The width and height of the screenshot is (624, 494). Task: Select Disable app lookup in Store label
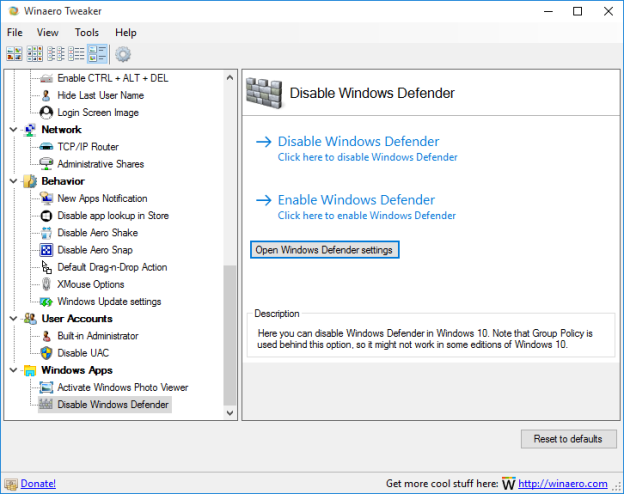(113, 216)
